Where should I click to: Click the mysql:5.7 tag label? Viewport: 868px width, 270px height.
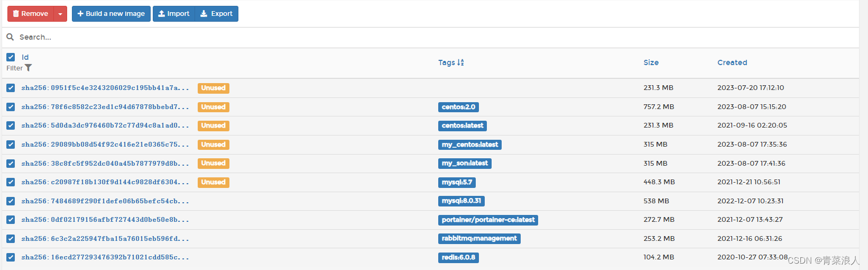(x=457, y=182)
